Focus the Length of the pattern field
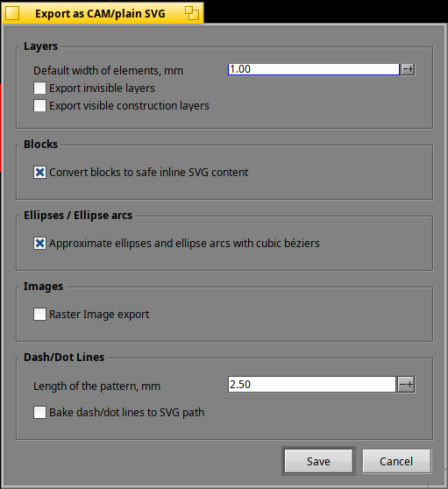 [x=312, y=385]
